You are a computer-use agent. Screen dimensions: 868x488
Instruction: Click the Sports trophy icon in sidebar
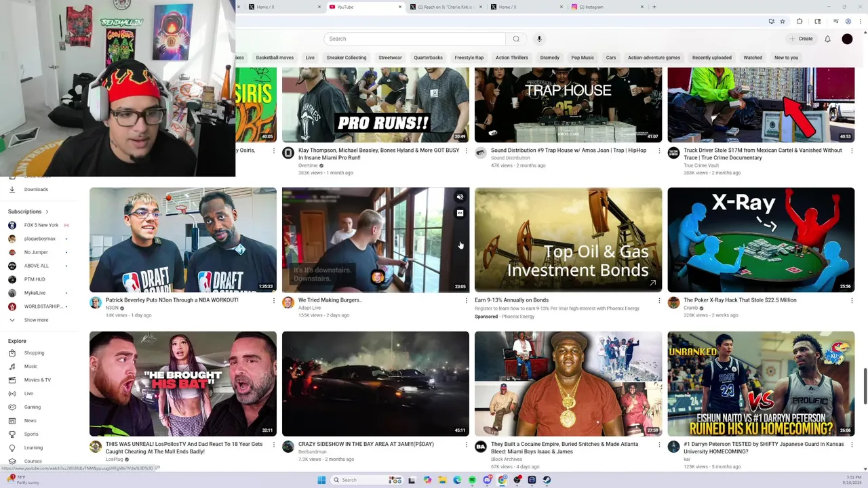[12, 434]
